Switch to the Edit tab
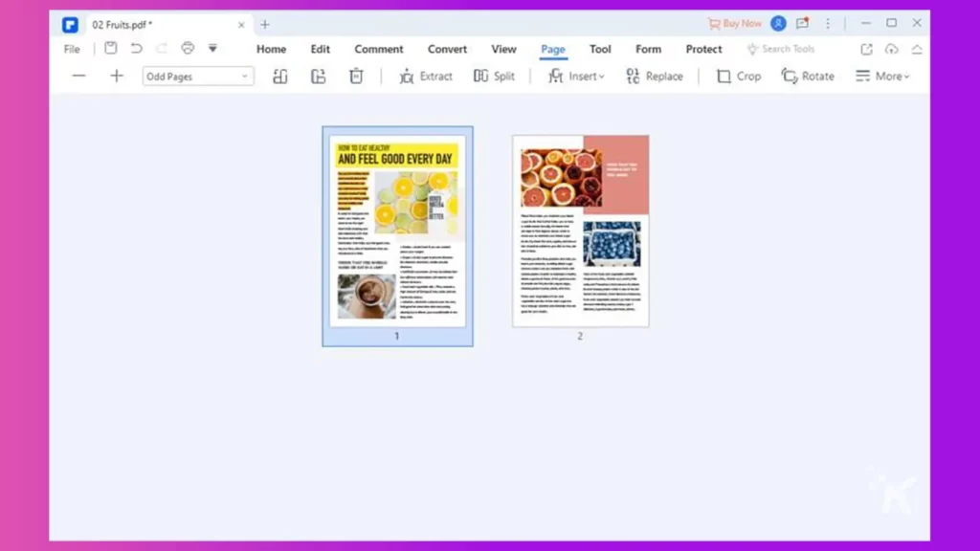Viewport: 980px width, 551px height. pos(320,49)
